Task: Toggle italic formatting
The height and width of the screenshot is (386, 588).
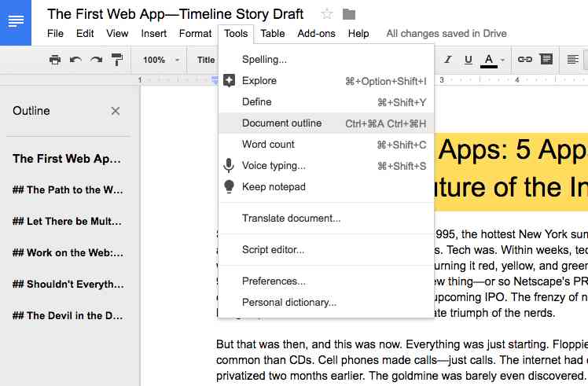Action: point(448,59)
